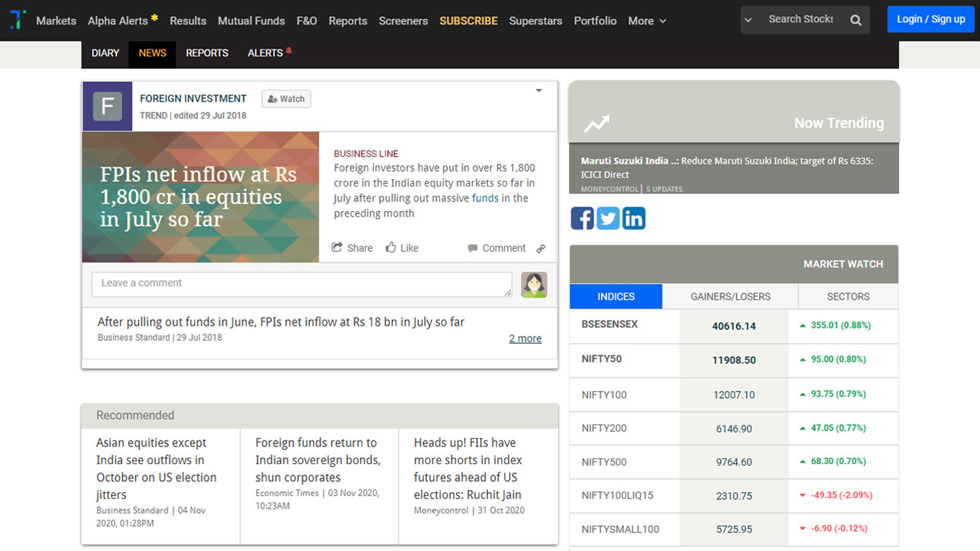The height and width of the screenshot is (551, 980).
Task: Click the user avatar beside comment box
Action: click(534, 285)
